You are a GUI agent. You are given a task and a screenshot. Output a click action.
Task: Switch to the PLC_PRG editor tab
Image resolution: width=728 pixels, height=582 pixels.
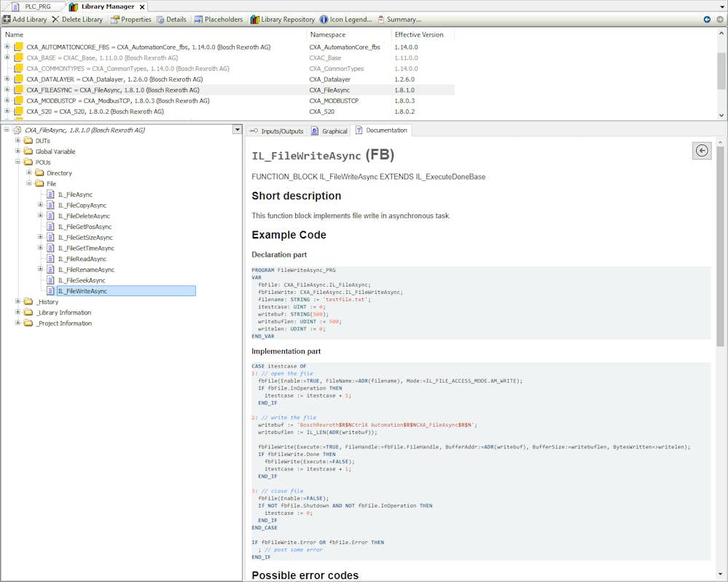37,7
